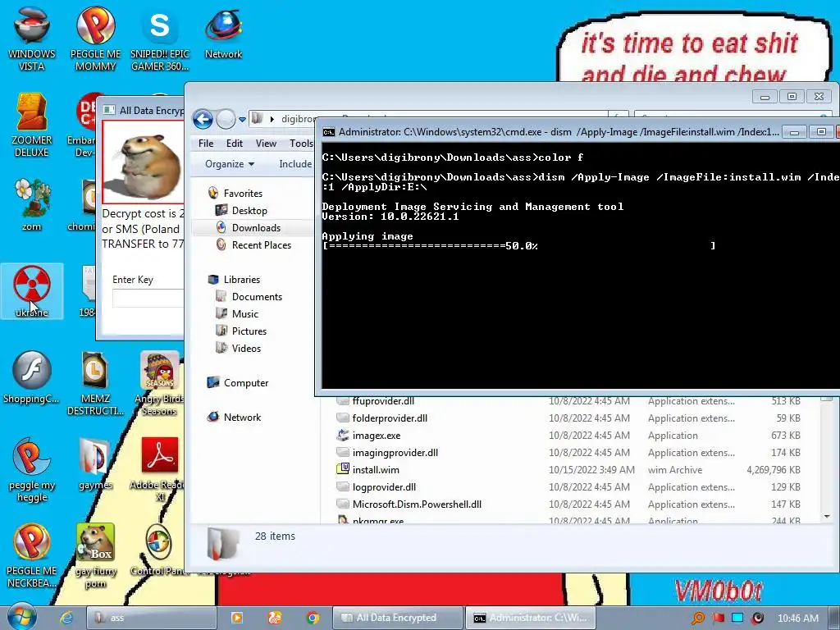The image size is (840, 630).
Task: Click the red flag tray icon
Action: coord(718,618)
